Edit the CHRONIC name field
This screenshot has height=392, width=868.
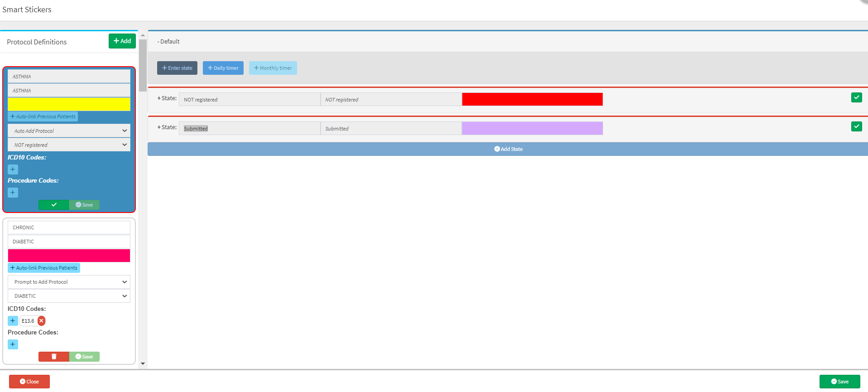click(69, 227)
